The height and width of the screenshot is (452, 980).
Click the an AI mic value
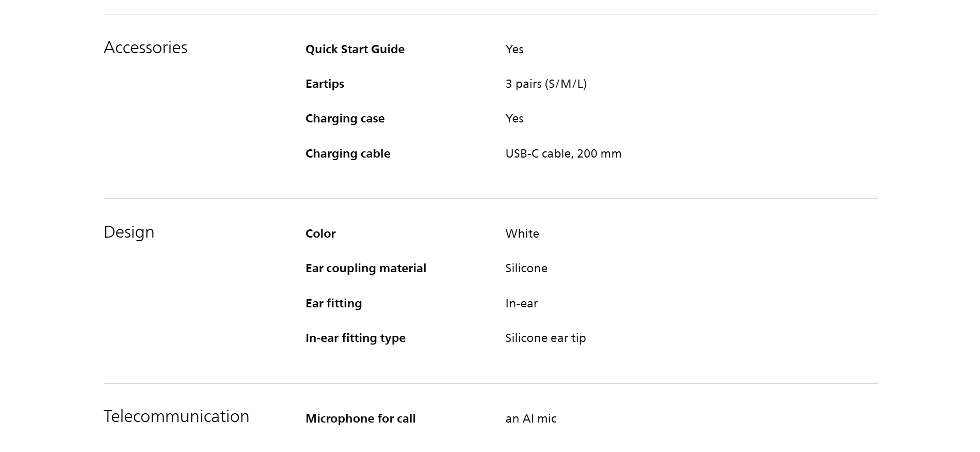coord(531,418)
